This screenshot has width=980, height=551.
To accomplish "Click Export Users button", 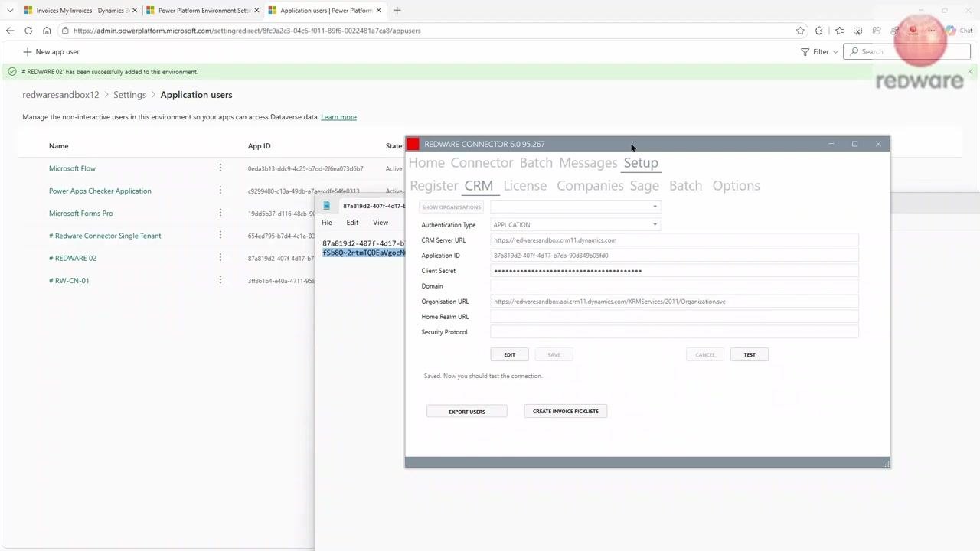I will [467, 412].
